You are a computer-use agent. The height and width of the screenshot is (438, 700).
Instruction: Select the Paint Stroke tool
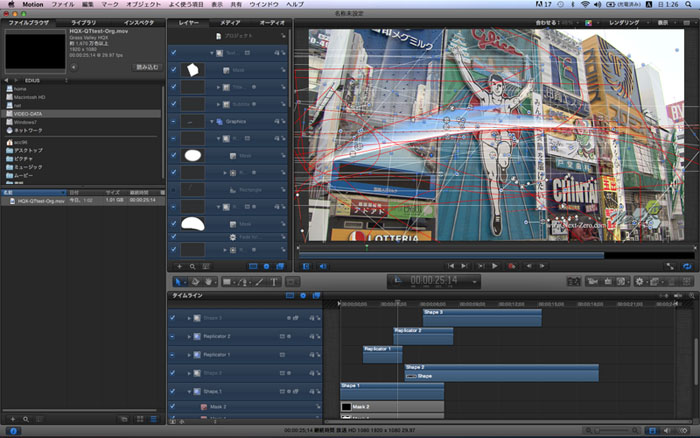tap(259, 282)
